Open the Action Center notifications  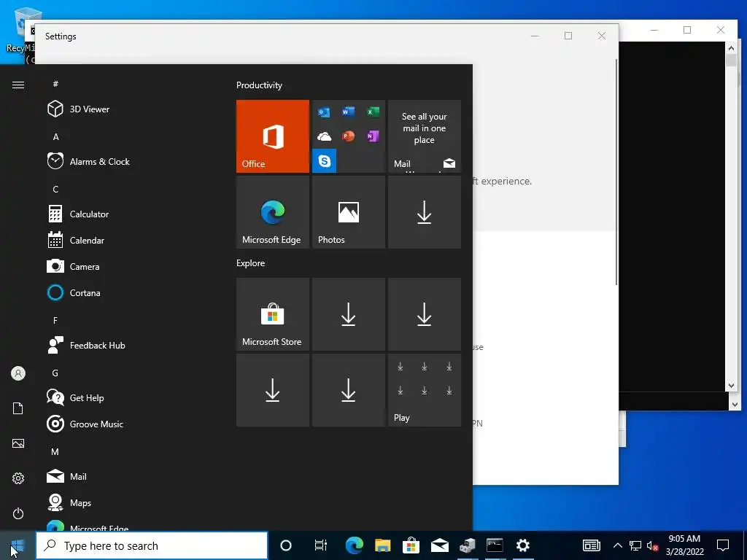click(x=723, y=545)
